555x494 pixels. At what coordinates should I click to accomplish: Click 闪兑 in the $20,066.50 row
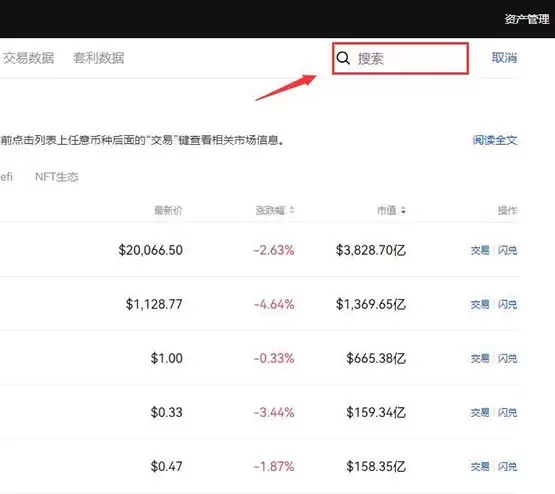[x=508, y=251]
